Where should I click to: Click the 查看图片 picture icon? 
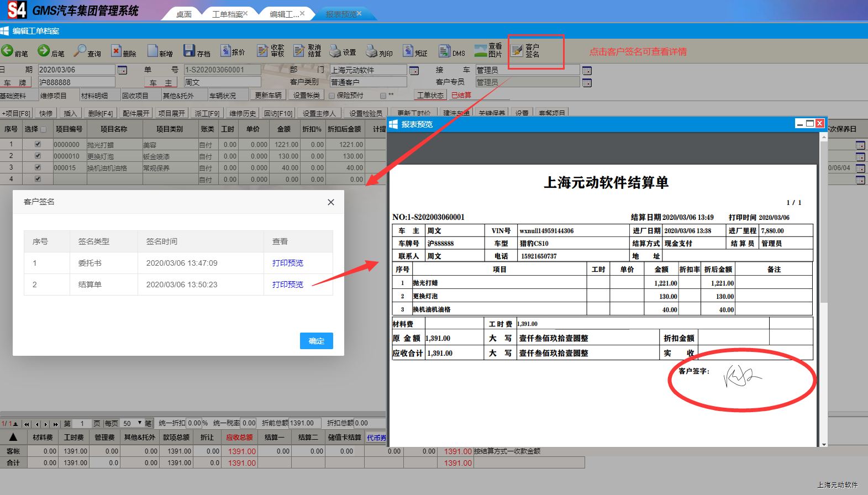tap(481, 51)
